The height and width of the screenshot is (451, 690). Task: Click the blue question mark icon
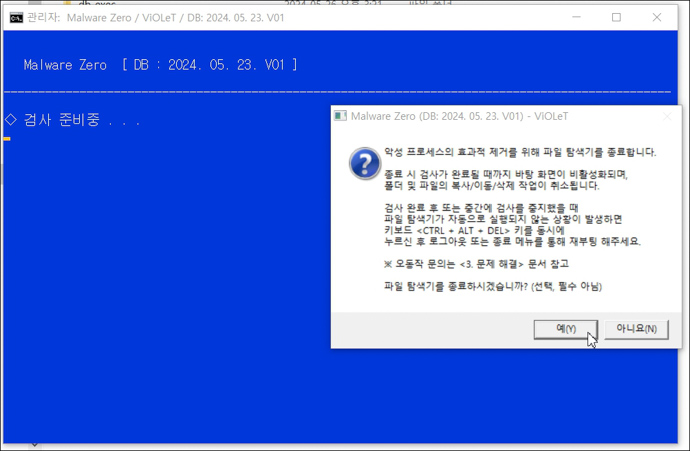pyautogui.click(x=365, y=163)
